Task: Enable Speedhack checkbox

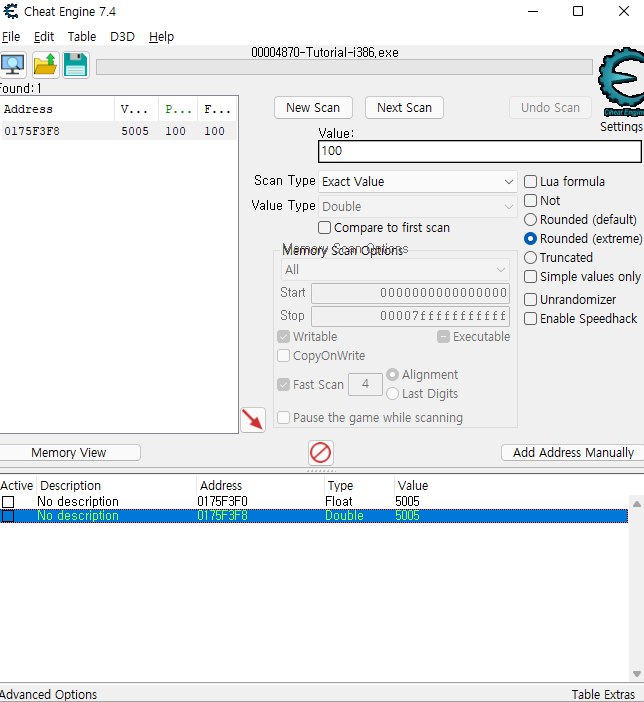Action: [530, 318]
